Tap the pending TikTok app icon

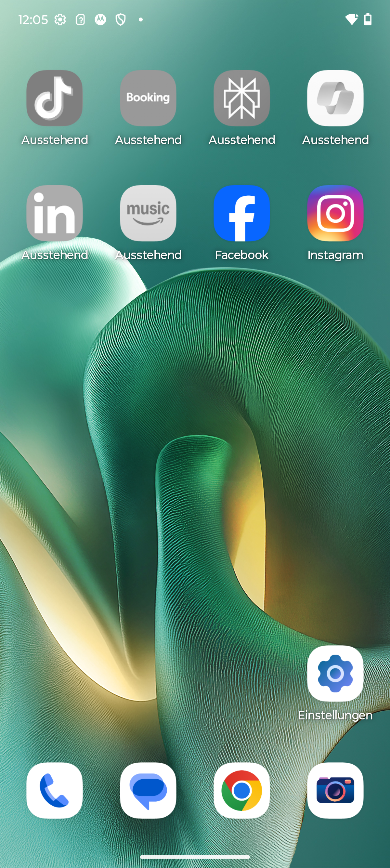55,98
